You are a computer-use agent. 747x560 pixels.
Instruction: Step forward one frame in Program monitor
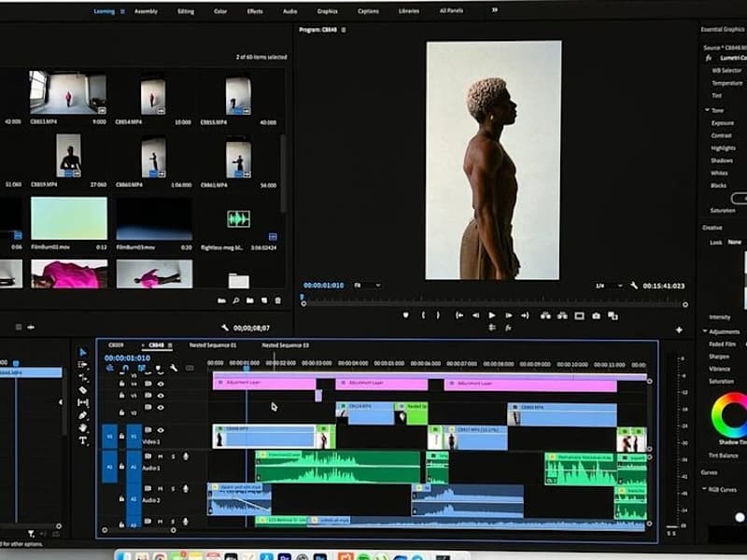coord(508,315)
